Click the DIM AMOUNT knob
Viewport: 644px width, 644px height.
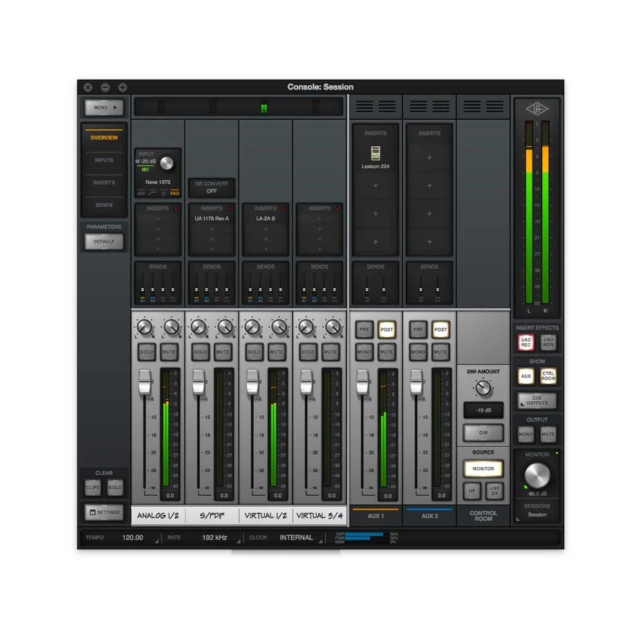click(483, 388)
